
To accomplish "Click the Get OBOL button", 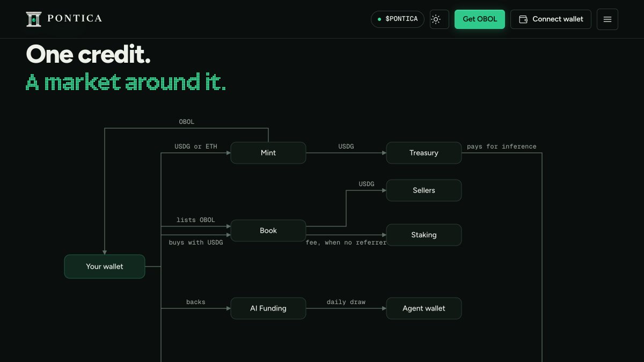I will point(480,19).
